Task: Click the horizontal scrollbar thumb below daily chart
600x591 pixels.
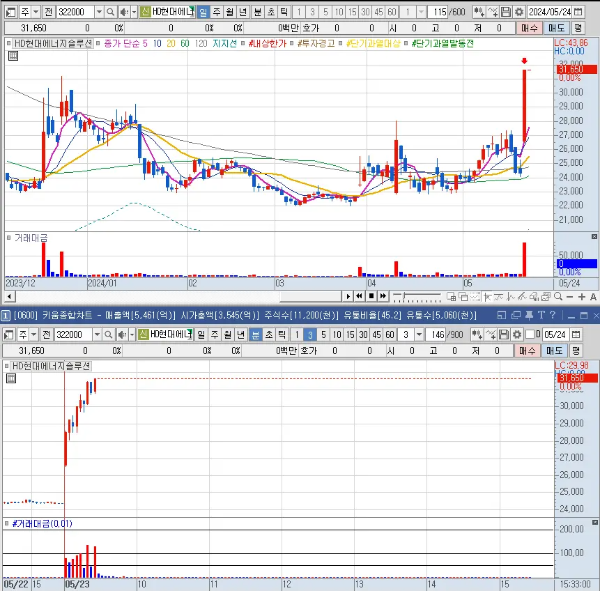Action: click(310, 296)
